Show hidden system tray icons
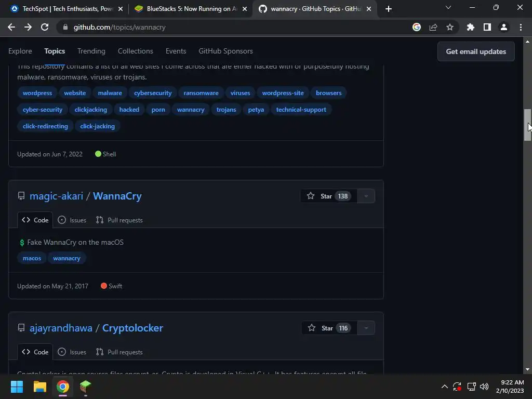Image resolution: width=532 pixels, height=399 pixels. tap(445, 387)
